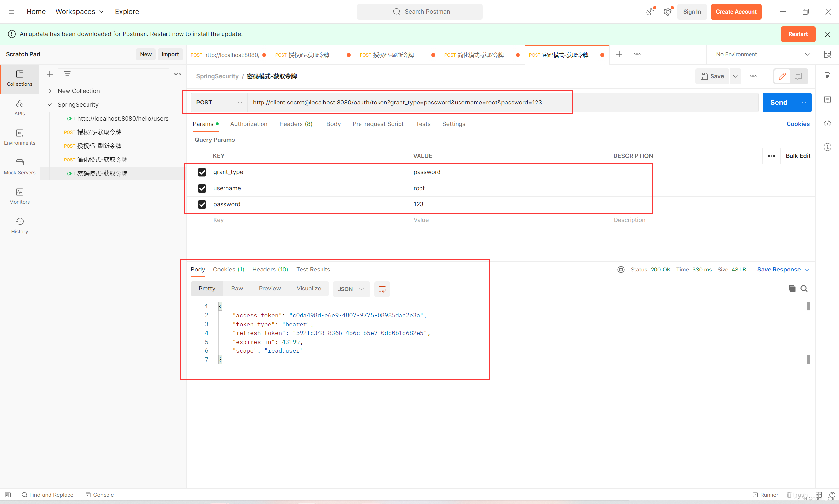Collapse the SpringSecurity collection

tap(49, 104)
